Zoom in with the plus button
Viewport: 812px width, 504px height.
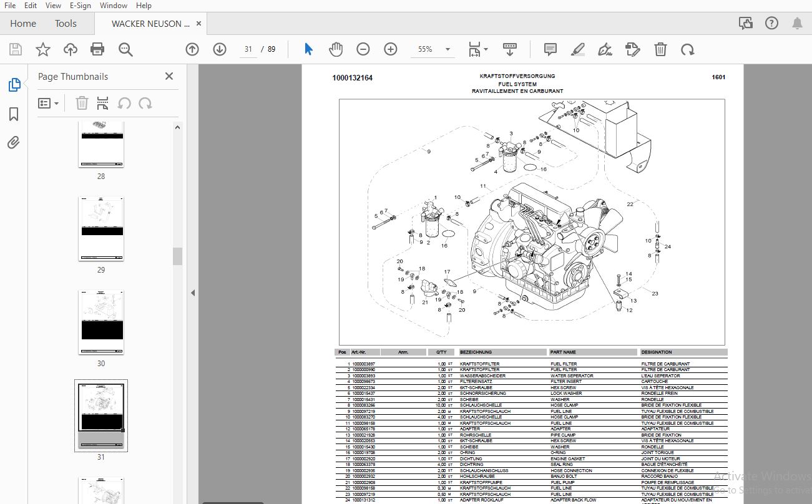pos(391,49)
